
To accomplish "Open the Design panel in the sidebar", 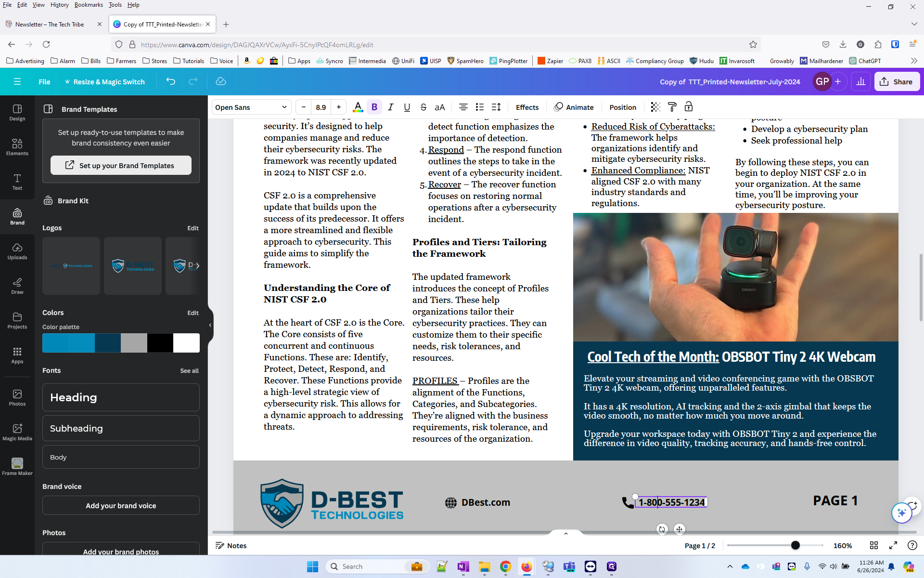I will point(17,113).
